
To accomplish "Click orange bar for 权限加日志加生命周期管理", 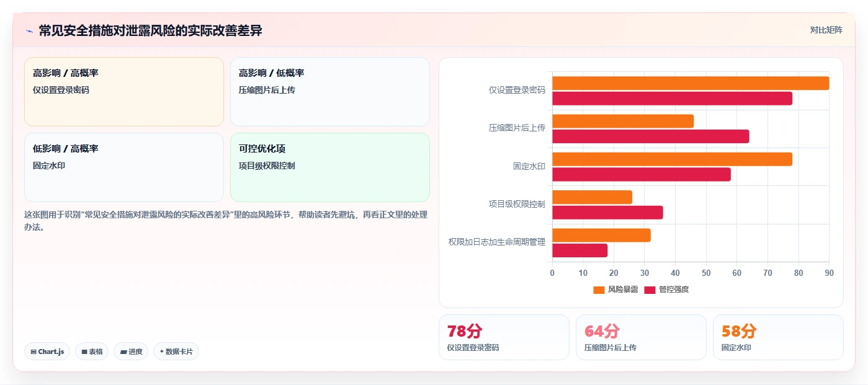I will tap(601, 235).
